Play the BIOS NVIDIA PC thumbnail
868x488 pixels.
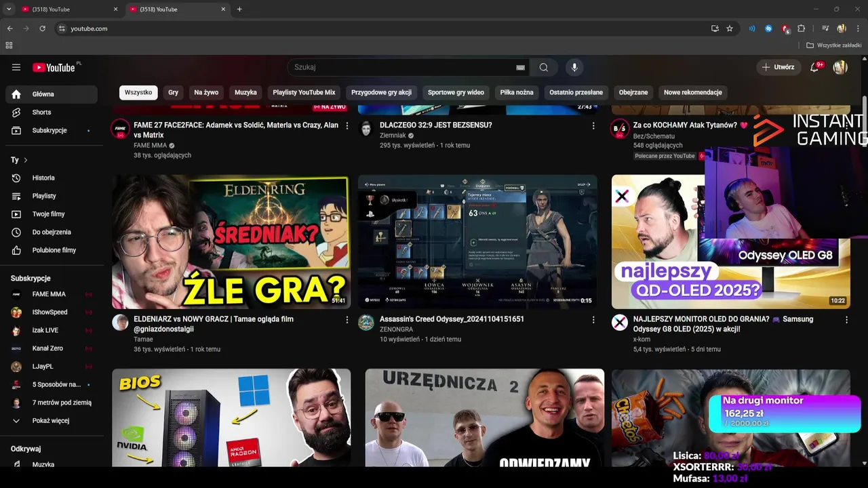[x=231, y=418]
